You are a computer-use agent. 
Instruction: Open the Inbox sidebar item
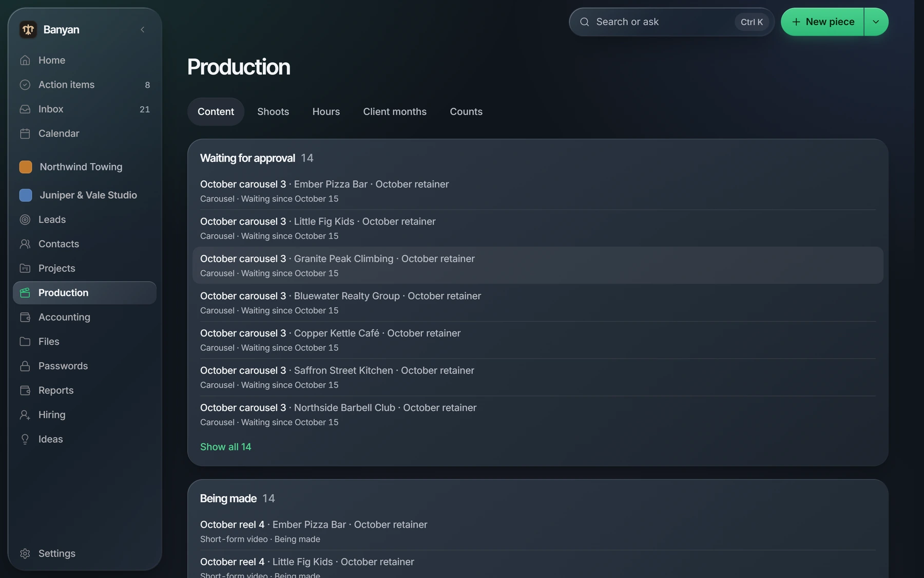85,109
